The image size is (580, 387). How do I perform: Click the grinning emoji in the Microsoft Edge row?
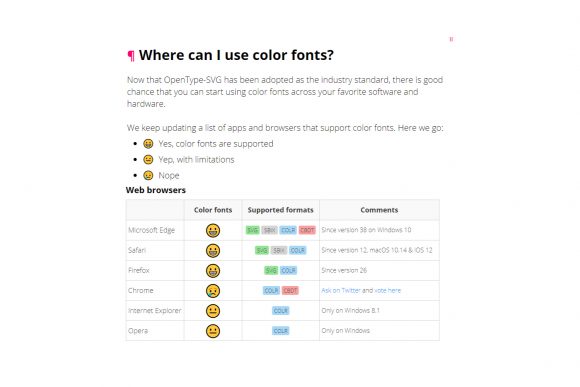(x=213, y=230)
